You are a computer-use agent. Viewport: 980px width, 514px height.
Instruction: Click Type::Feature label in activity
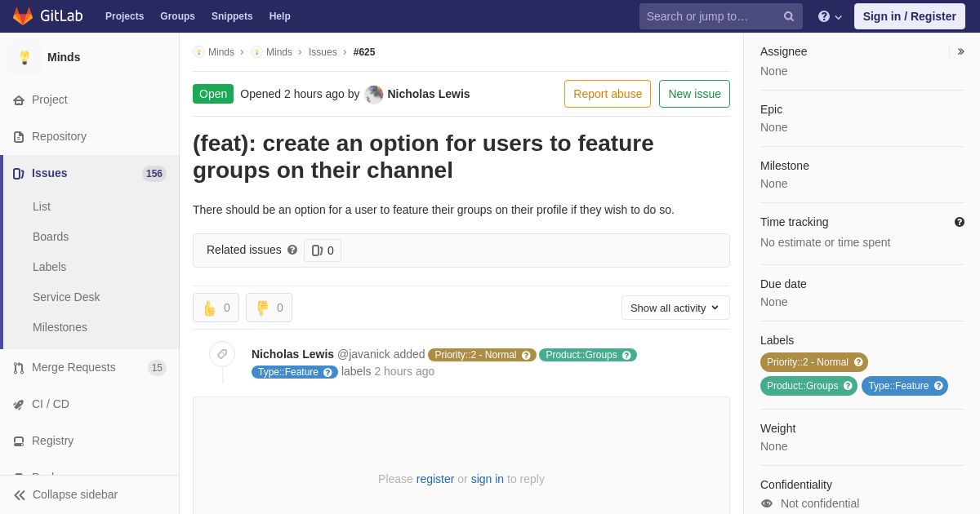coord(295,372)
